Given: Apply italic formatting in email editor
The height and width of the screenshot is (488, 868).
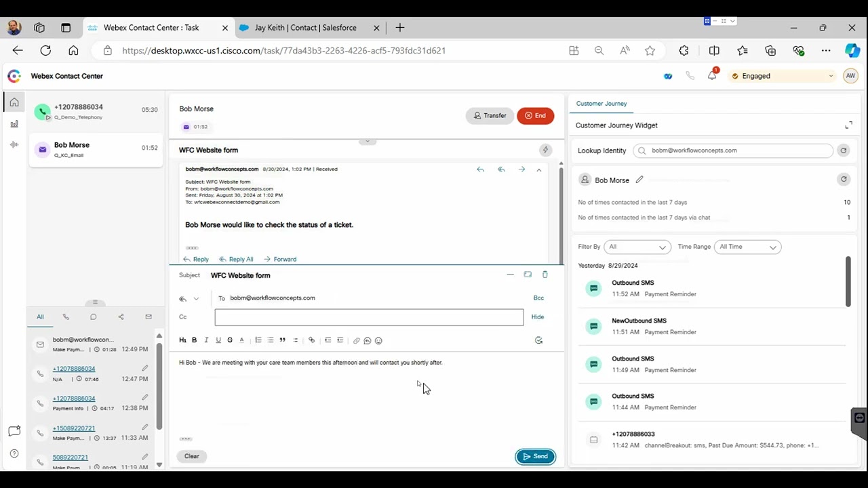Looking at the screenshot, I should (x=206, y=340).
